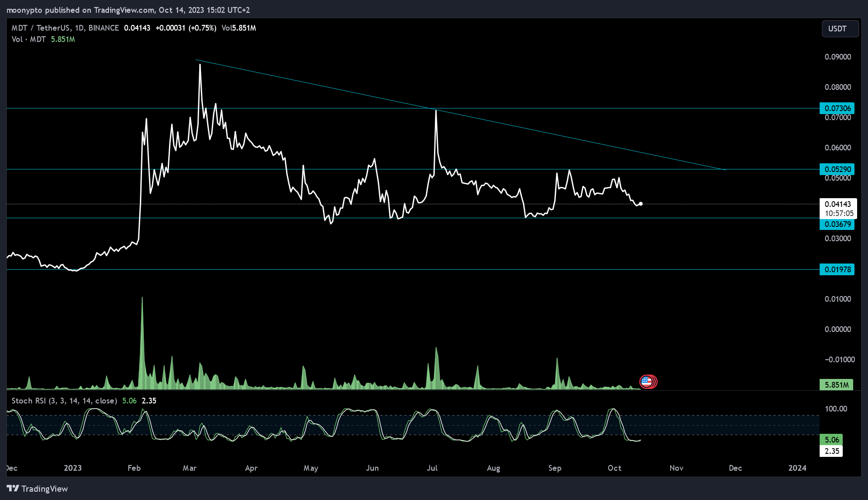Click the current price label 0.04143

838,204
